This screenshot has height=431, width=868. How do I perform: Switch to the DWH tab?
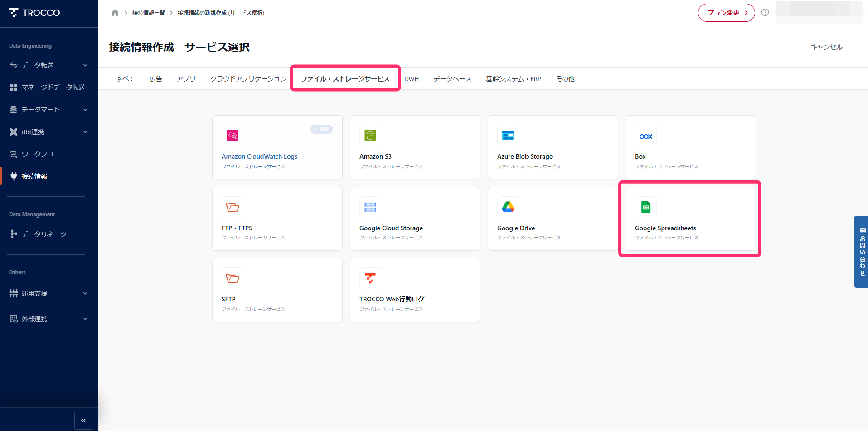411,79
